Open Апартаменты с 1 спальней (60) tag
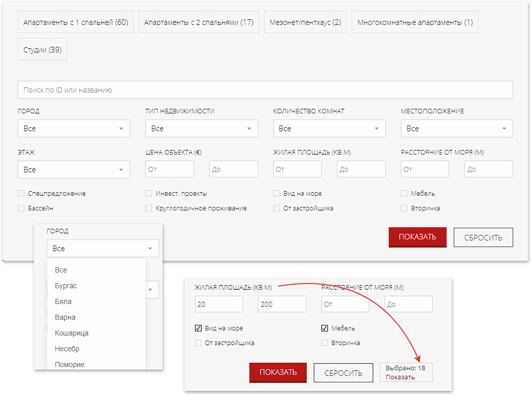532x396 pixels. [x=76, y=22]
